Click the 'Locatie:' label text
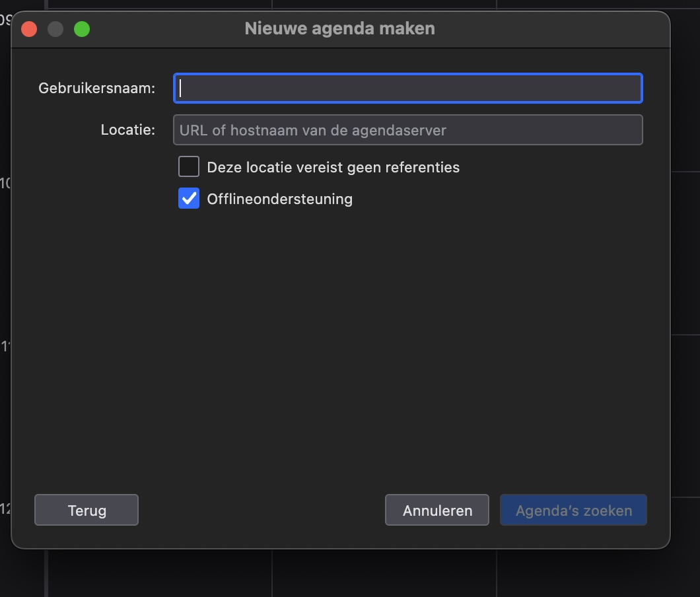 [x=127, y=130]
